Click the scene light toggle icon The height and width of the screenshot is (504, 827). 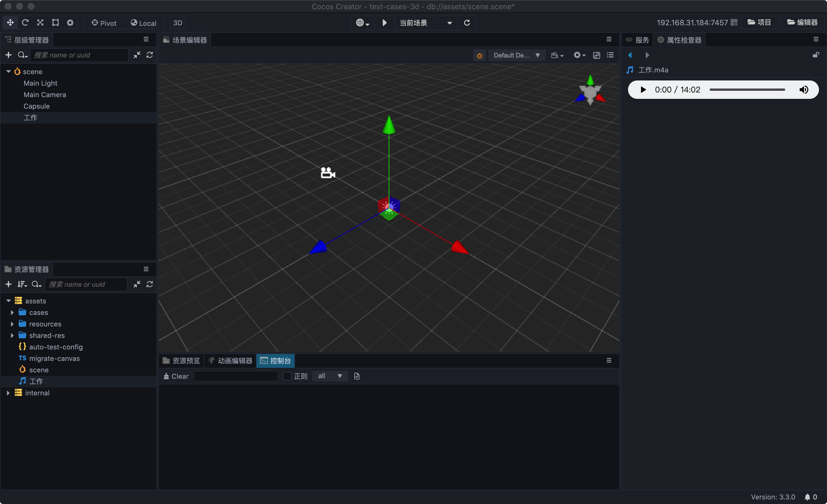479,55
